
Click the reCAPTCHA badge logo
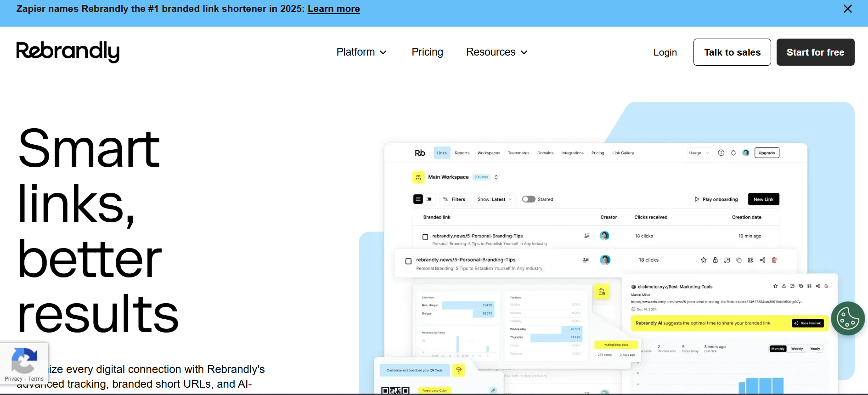tap(24, 361)
